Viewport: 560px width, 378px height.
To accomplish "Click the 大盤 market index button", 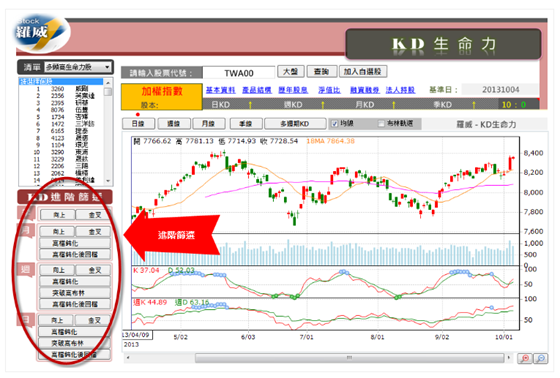I will pos(291,71).
